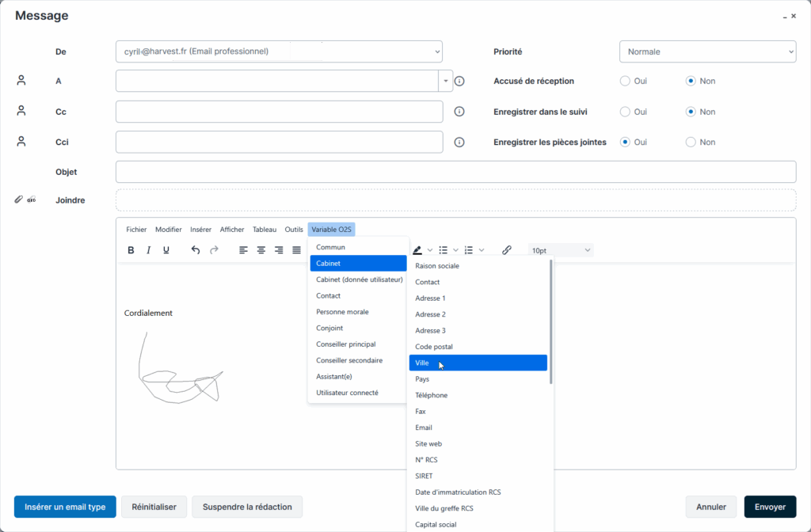This screenshot has width=811, height=532.
Task: Open the text highlight color picker arrow
Action: (430, 250)
